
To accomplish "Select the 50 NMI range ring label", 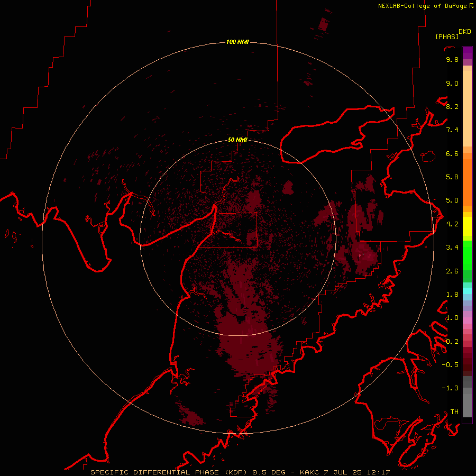I will click(237, 140).
